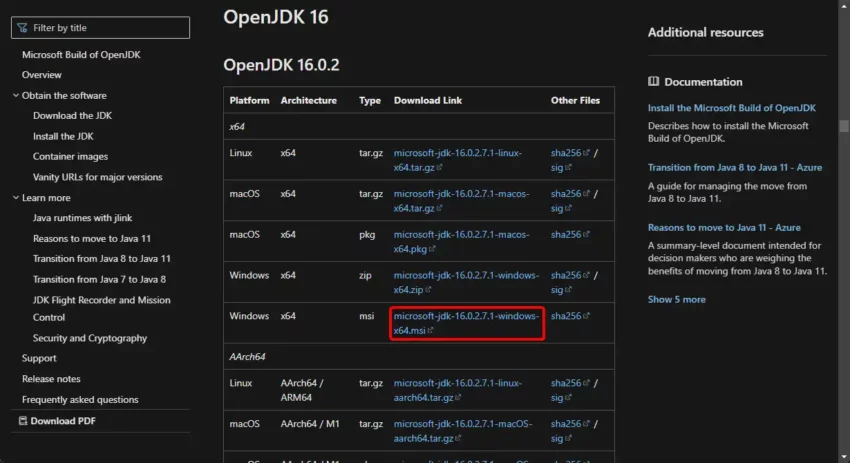Open JDK Flight Recorder and Mission Control
Screen dimensions: 850x463
coord(101,308)
